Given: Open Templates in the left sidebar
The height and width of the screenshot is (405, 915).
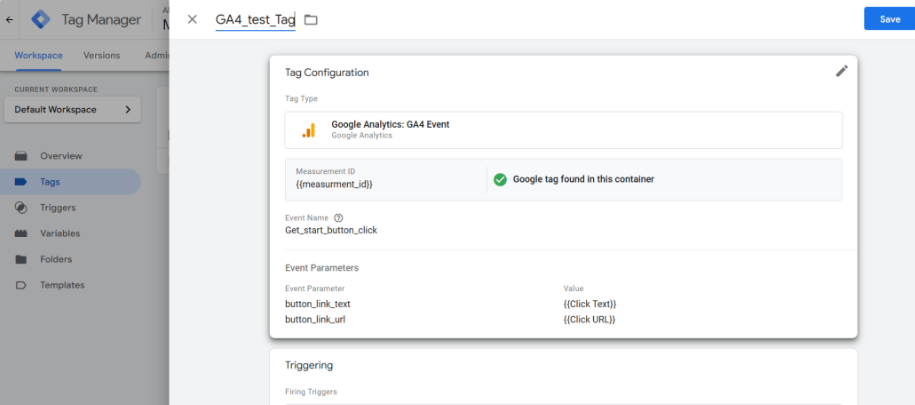Looking at the screenshot, I should [x=62, y=285].
